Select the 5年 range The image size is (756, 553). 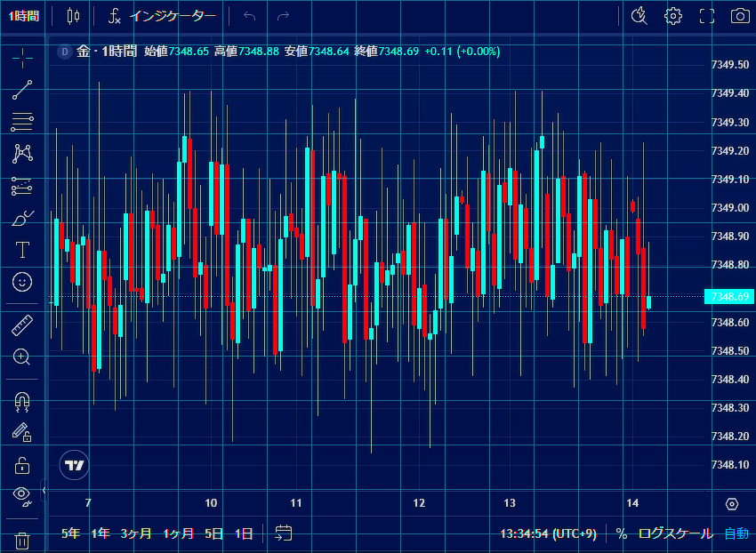coord(71,533)
